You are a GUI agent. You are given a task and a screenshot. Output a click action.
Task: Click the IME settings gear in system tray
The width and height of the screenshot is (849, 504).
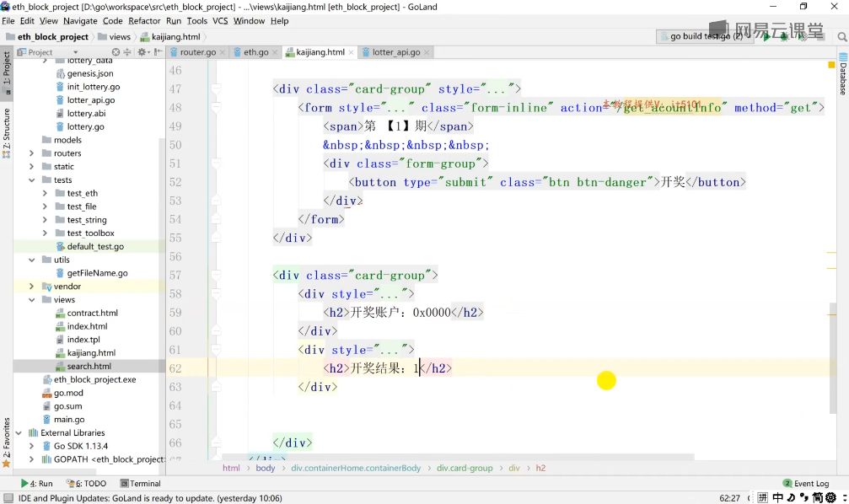(x=830, y=497)
